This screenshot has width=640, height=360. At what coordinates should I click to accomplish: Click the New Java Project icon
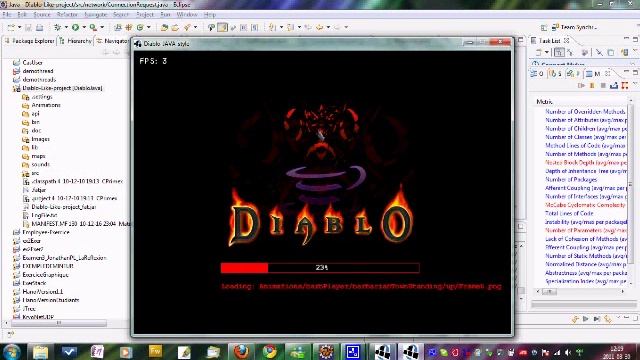coord(118,27)
